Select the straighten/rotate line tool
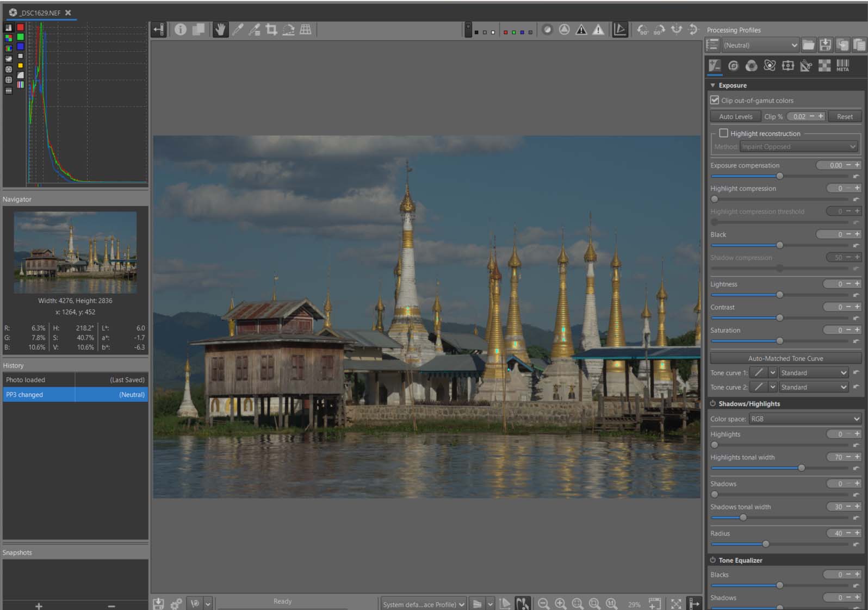The width and height of the screenshot is (868, 610). pyautogui.click(x=288, y=30)
